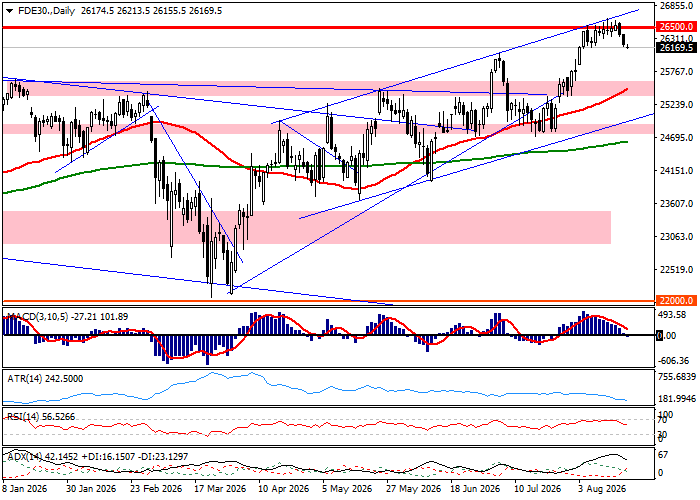Click the 24695.0 price axis value

coord(676,138)
